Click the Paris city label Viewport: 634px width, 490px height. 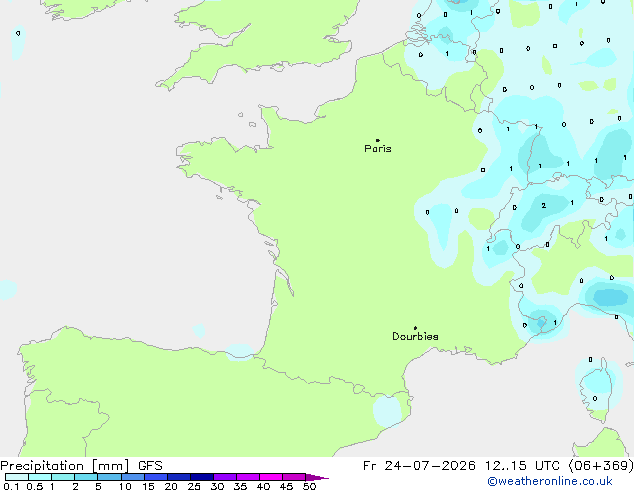pyautogui.click(x=378, y=148)
